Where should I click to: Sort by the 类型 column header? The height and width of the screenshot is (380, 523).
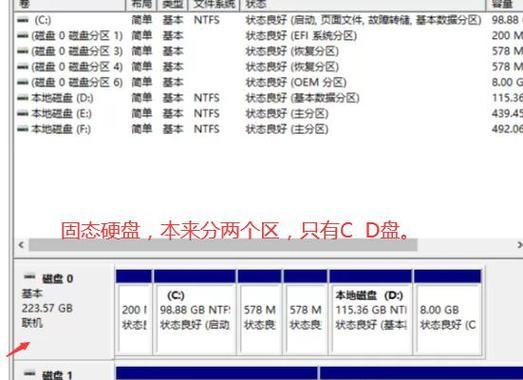tap(172, 4)
